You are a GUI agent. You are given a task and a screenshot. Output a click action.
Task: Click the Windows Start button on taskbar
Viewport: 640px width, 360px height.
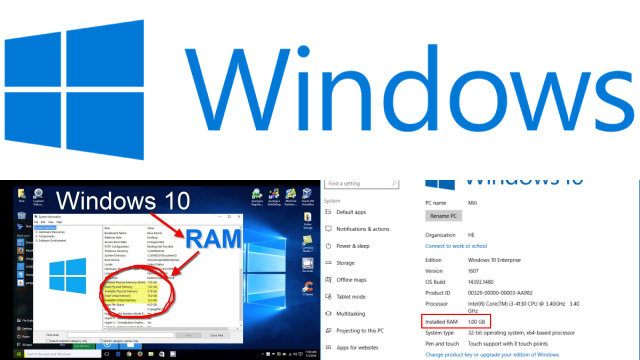(x=19, y=354)
